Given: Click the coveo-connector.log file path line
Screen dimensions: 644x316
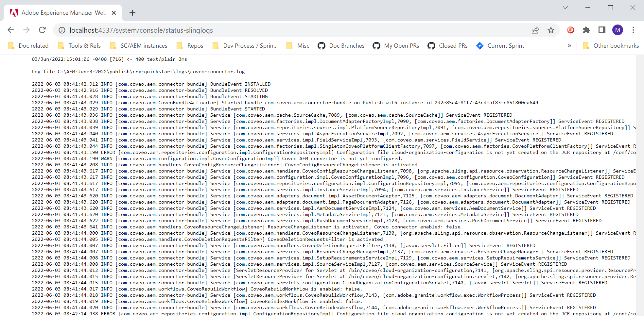Looking at the screenshot, I should click(x=138, y=72).
